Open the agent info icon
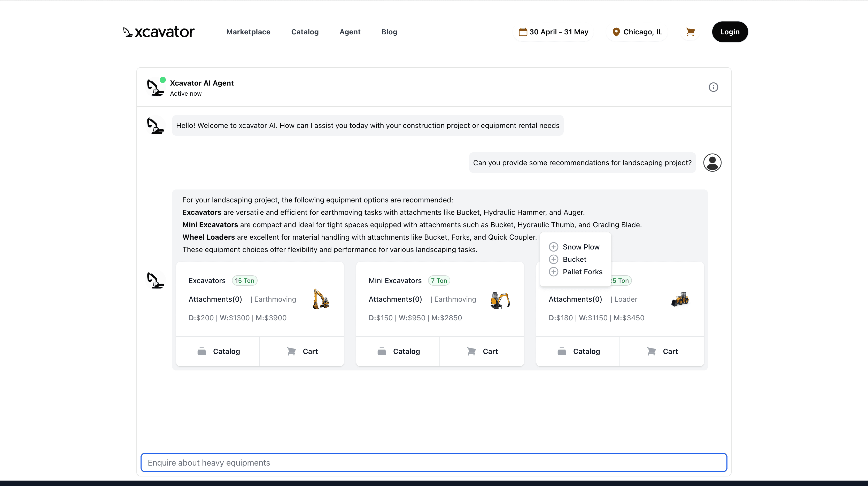The width and height of the screenshot is (868, 486). pos(713,87)
